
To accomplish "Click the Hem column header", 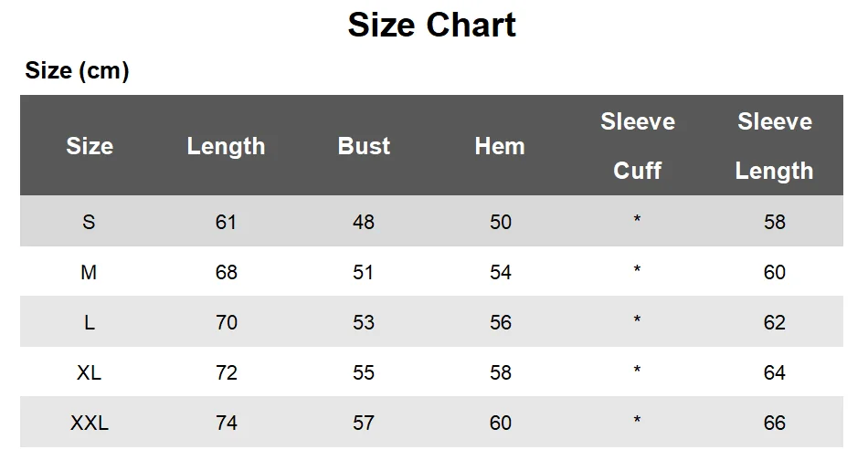I will 500,146.
